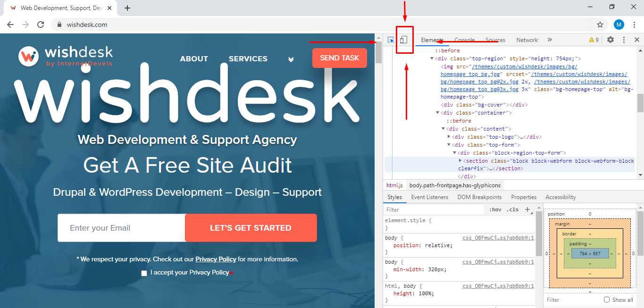The image size is (644, 308).
Task: Click the browser back arrow
Action: pos(10,25)
